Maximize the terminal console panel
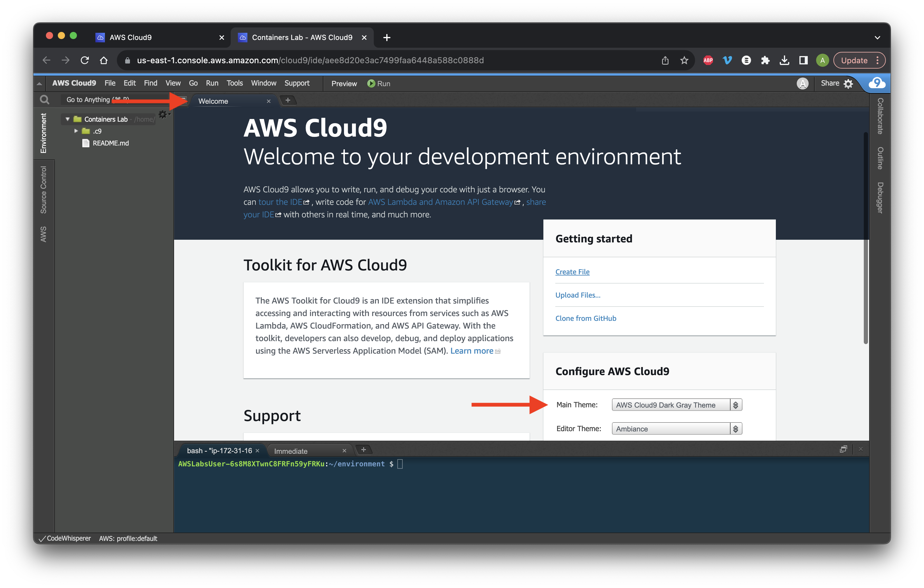 tap(843, 449)
